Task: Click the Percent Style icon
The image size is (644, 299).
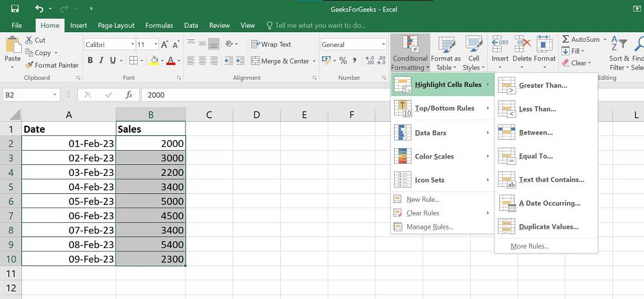Action: pyautogui.click(x=343, y=61)
